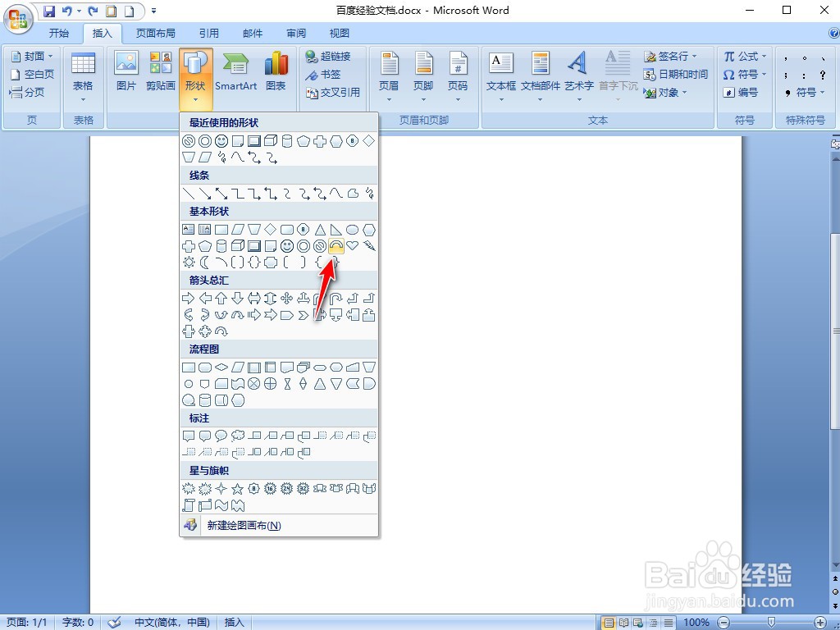Screen dimensions: 840x630
Task: Insert a Chart (图表)
Action: [276, 72]
